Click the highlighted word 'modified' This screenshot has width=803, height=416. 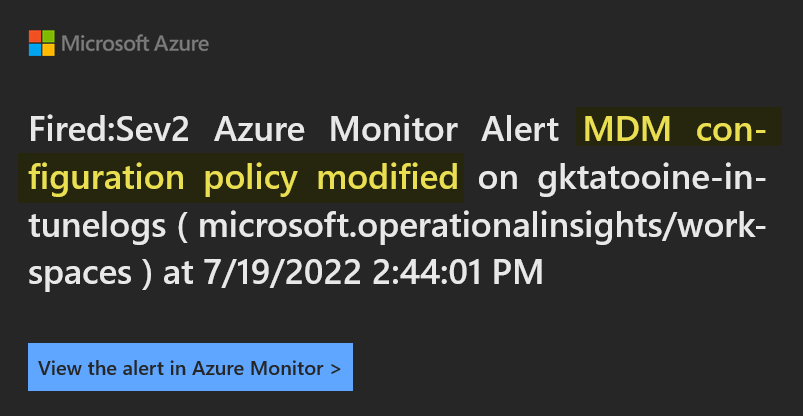tap(387, 178)
